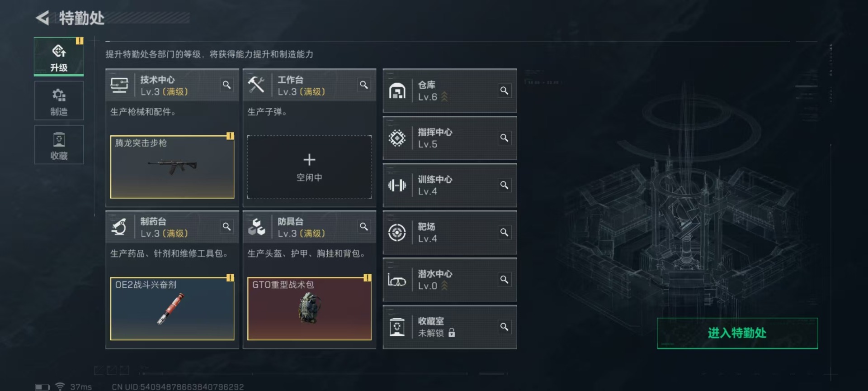This screenshot has width=868, height=391.
Task: Open the 潜水中心 magnifier icon
Action: click(504, 280)
